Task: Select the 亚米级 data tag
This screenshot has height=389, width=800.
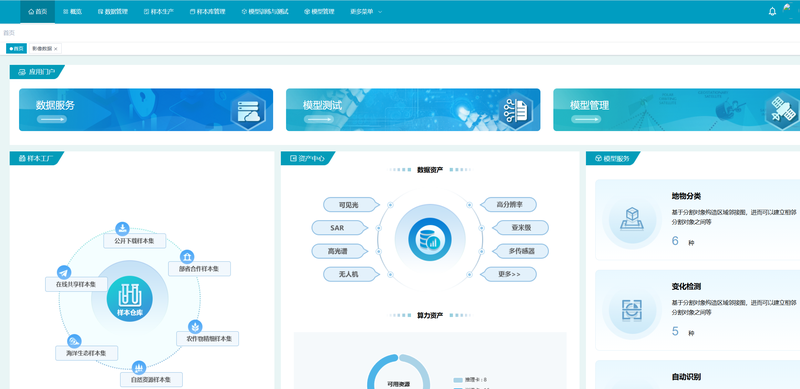Action: pyautogui.click(x=521, y=228)
